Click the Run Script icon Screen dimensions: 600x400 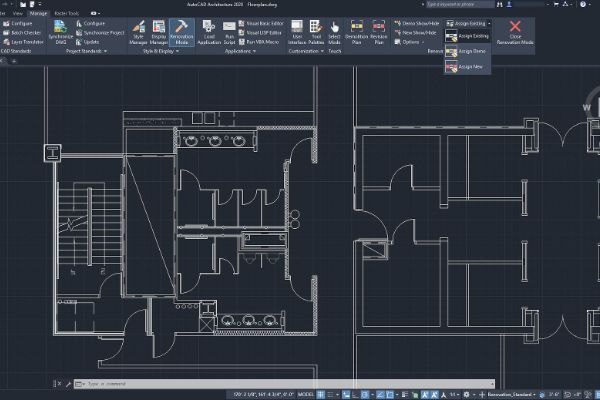click(x=230, y=31)
